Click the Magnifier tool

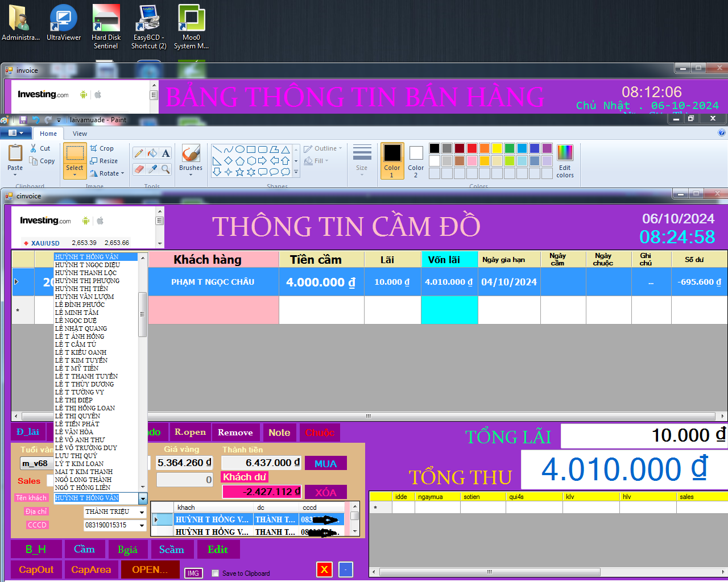(166, 169)
